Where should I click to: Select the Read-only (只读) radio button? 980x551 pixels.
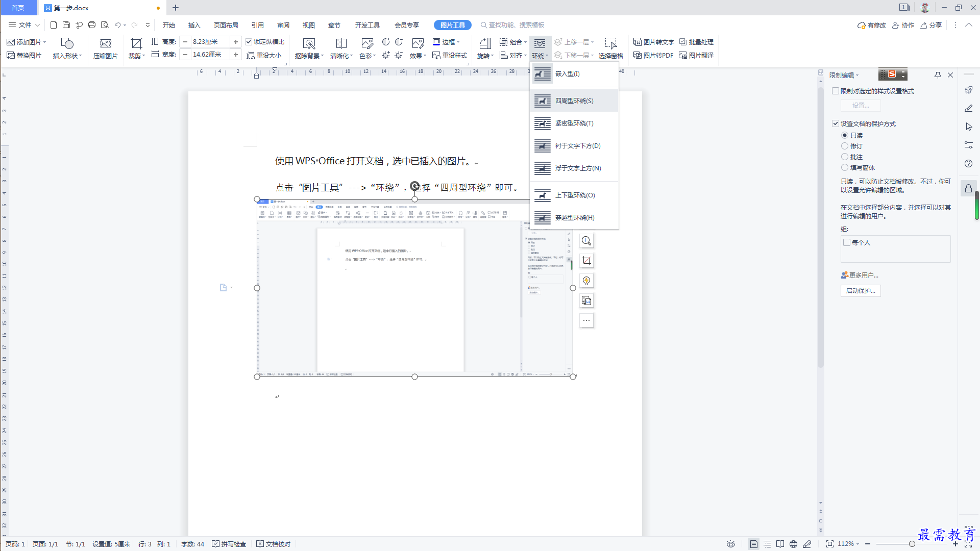[845, 135]
